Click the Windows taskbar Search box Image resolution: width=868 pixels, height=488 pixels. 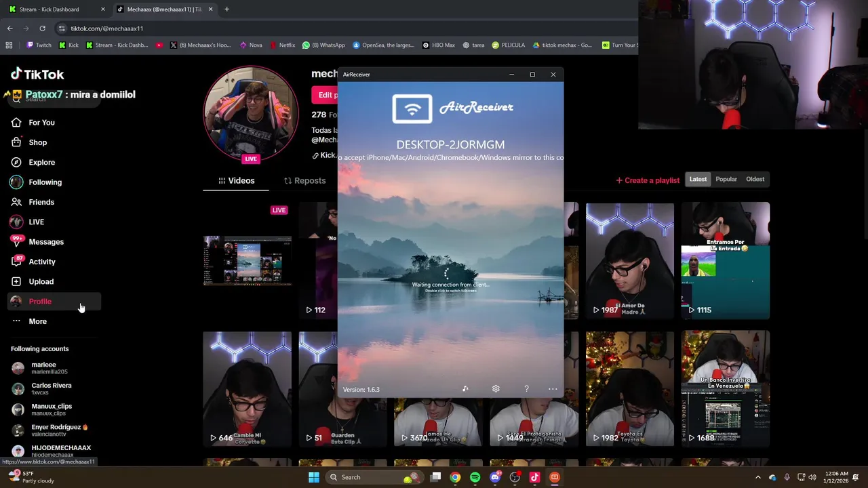(373, 477)
